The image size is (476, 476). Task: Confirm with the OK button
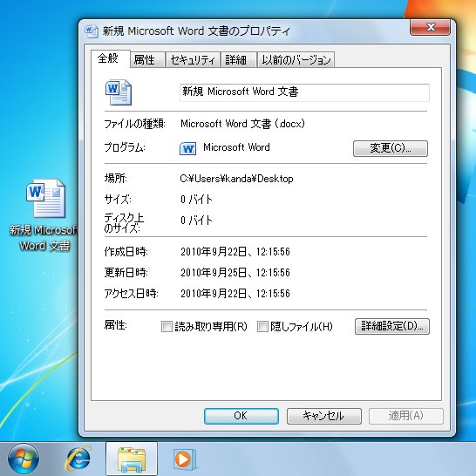[241, 416]
